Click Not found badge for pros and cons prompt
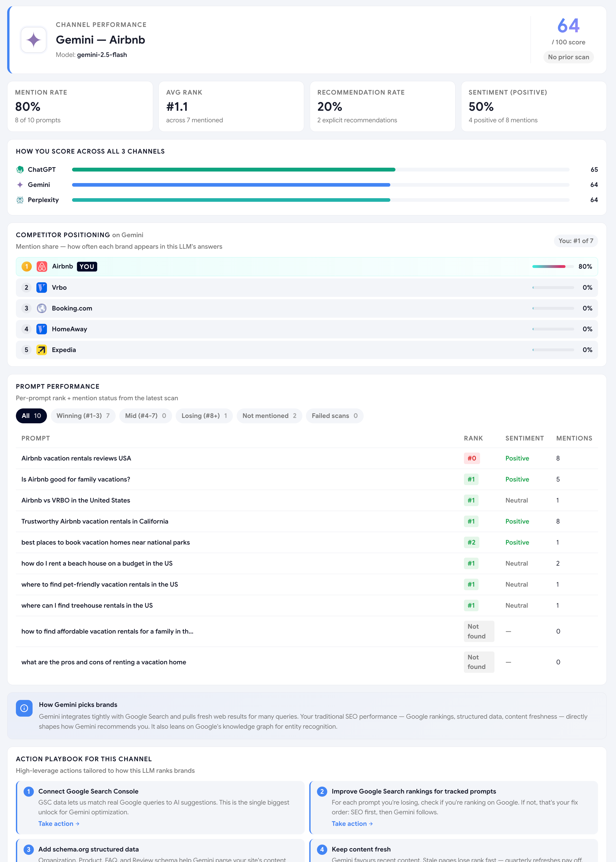The width and height of the screenshot is (616, 862). click(479, 662)
